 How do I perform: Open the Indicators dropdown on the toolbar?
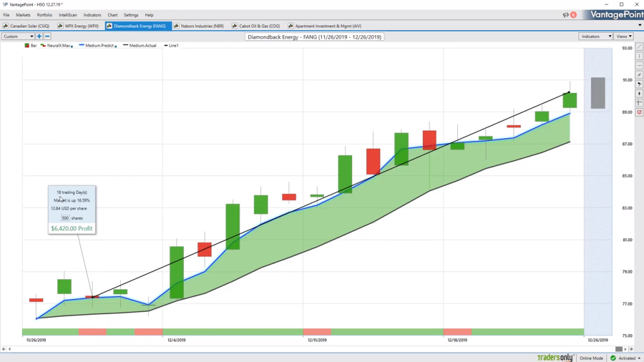596,36
